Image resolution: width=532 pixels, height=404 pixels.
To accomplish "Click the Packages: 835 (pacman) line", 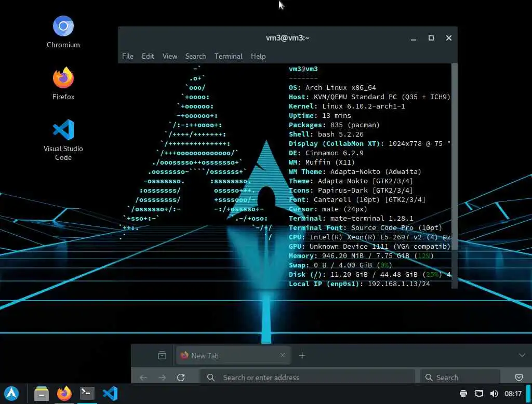I will coord(334,125).
